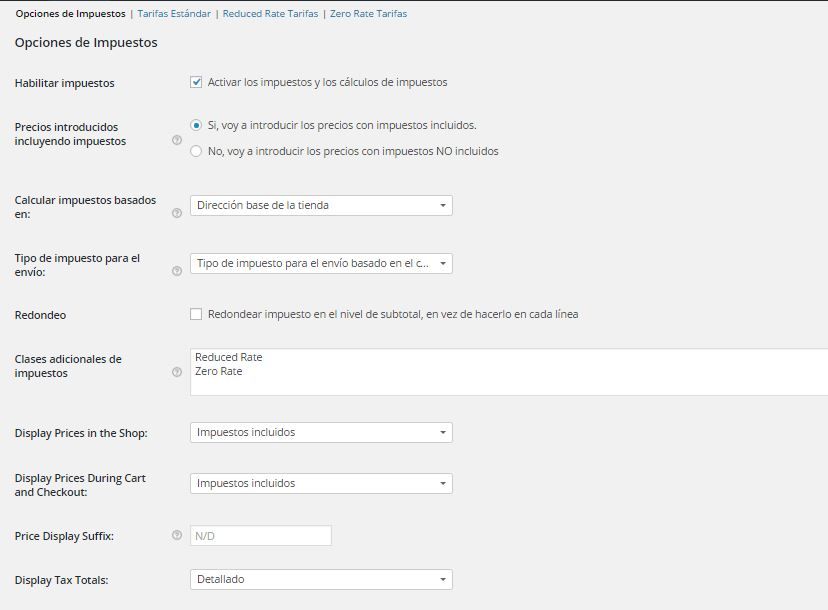Click the Clases adicionales de impuestos textarea
This screenshot has width=828, height=610.
(x=509, y=372)
